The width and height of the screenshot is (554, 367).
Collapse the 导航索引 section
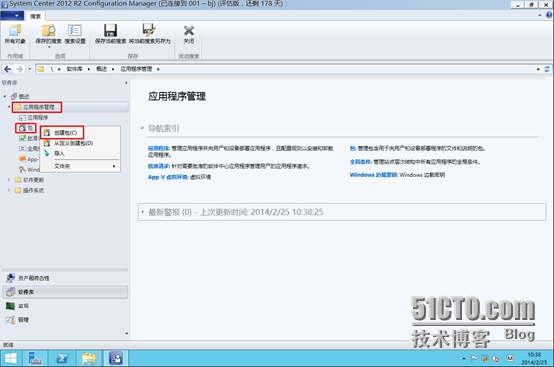click(x=142, y=128)
